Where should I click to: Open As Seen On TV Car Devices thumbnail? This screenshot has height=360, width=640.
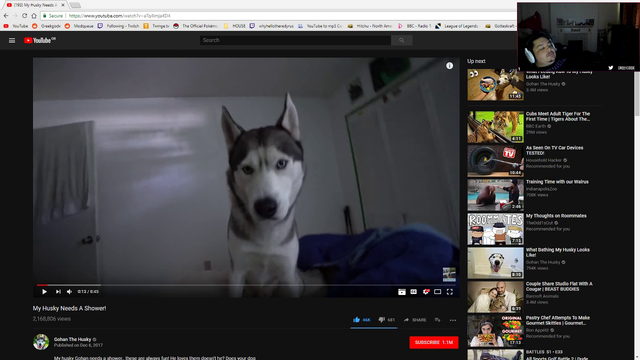click(496, 161)
